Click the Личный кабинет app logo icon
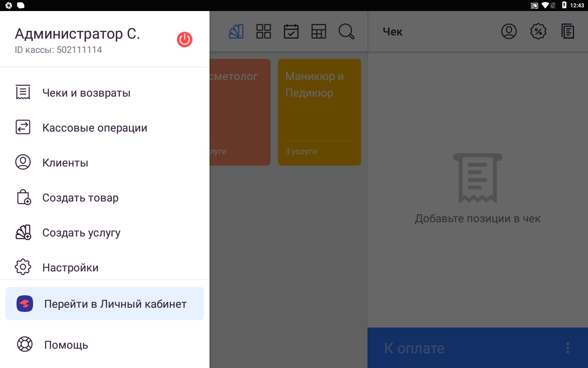This screenshot has width=588, height=368. click(x=25, y=304)
